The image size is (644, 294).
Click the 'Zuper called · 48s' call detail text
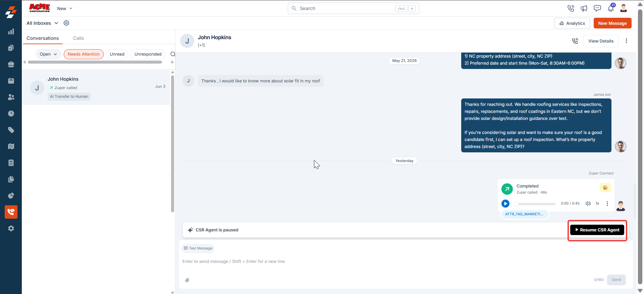(x=532, y=193)
